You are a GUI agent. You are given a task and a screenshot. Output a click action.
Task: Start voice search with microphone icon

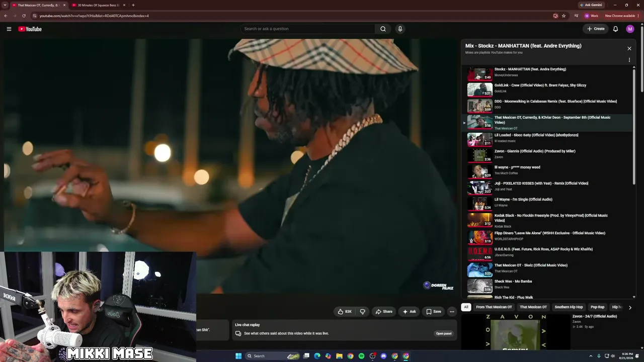(400, 29)
